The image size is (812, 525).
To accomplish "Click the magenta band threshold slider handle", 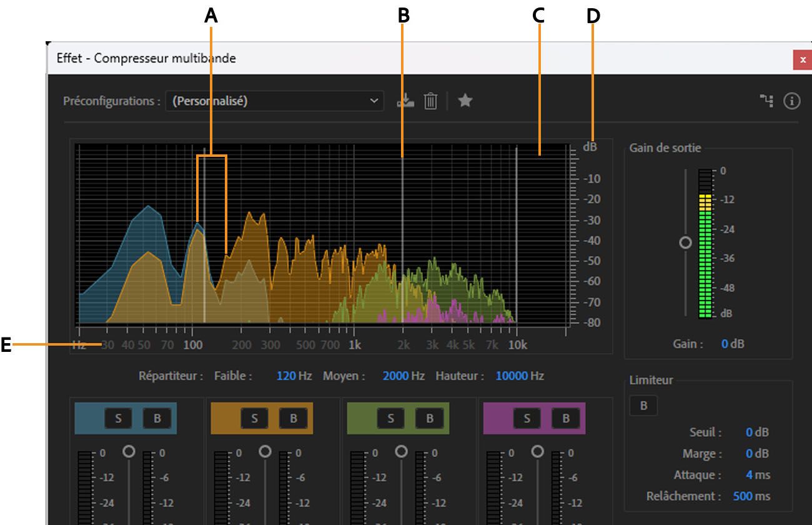I will 538,451.
